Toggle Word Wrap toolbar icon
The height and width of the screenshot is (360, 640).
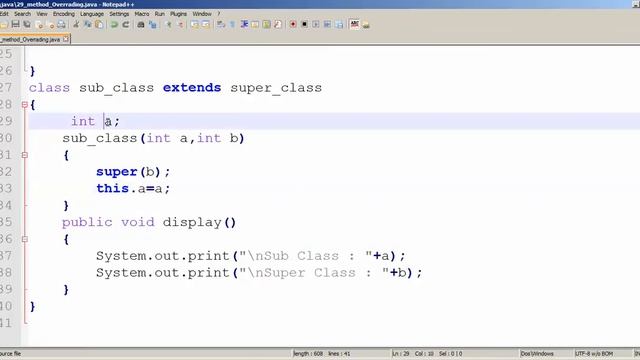(x=221, y=24)
